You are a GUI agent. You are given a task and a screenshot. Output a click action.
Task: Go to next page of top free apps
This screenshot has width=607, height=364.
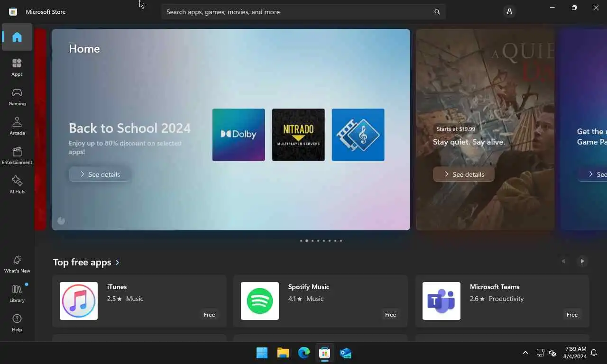[582, 261]
